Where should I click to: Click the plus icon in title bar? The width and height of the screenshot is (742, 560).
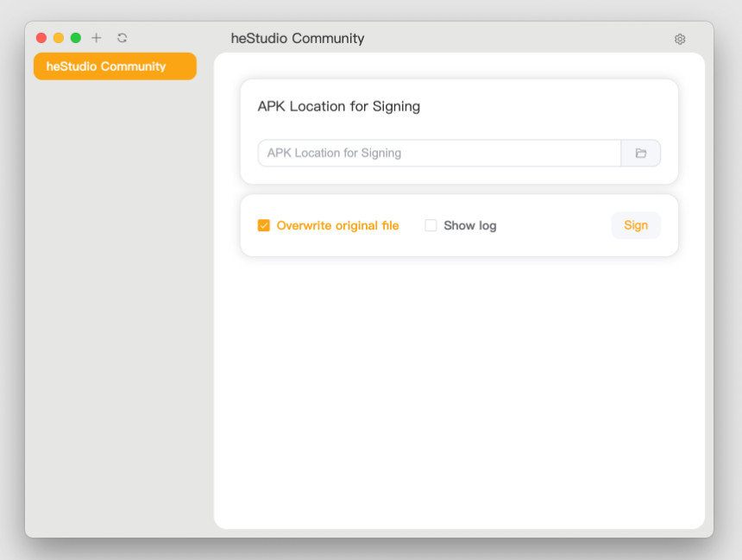(97, 38)
